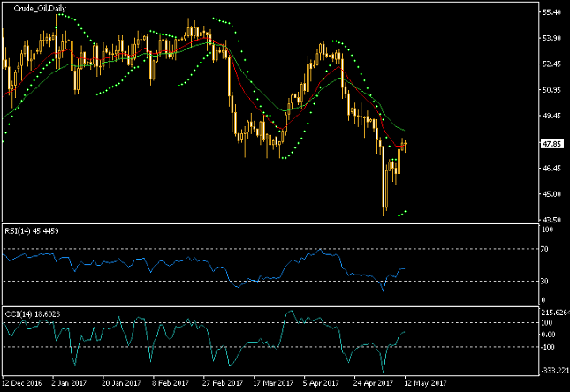Click the date label 5 Apr 2017
The width and height of the screenshot is (570, 392).
point(321,383)
